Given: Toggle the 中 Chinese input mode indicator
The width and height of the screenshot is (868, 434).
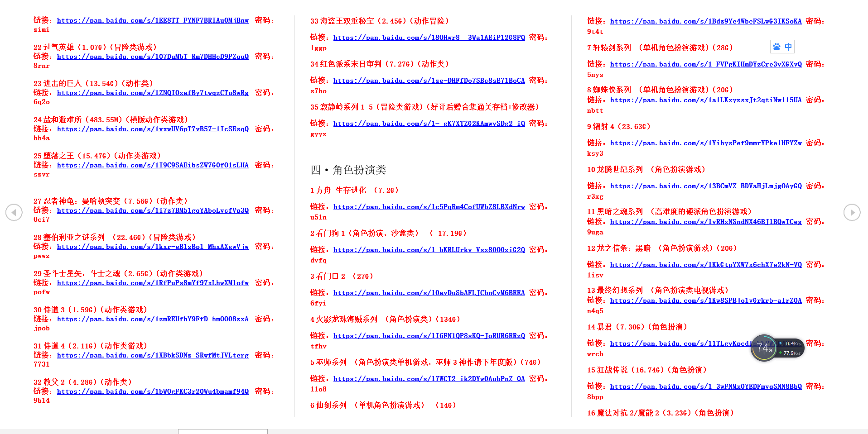Looking at the screenshot, I should 788,47.
